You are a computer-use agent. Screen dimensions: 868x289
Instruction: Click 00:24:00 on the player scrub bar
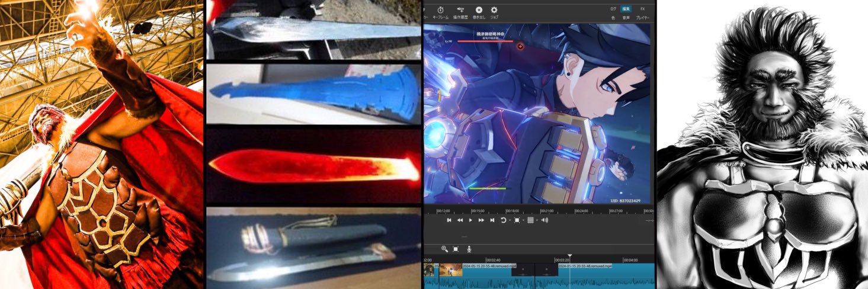pyautogui.click(x=582, y=211)
